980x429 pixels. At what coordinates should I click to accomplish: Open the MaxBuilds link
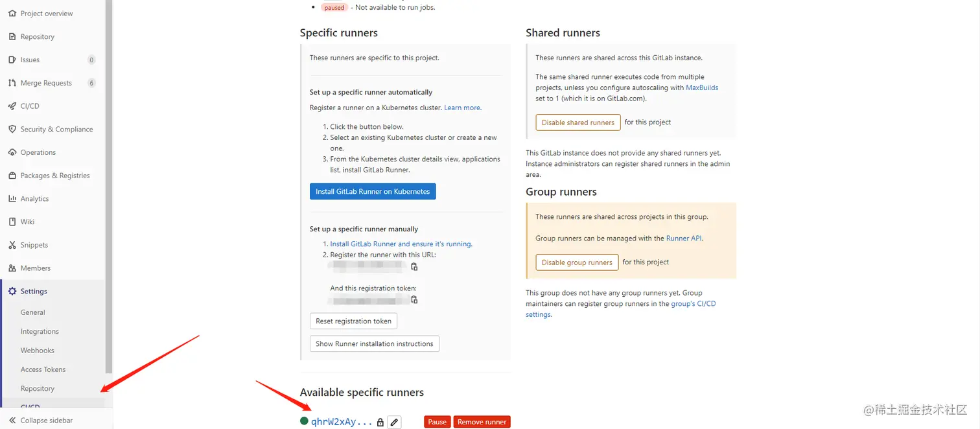(x=702, y=87)
